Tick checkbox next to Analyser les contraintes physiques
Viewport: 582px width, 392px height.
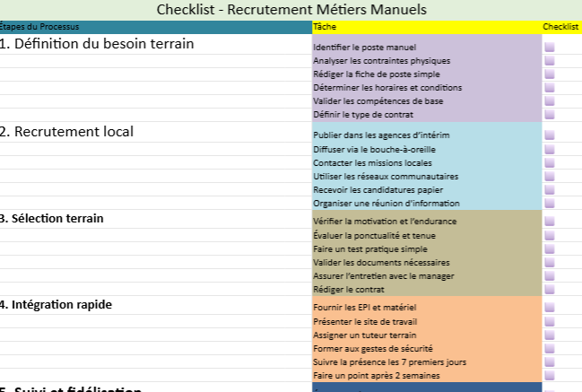click(550, 61)
